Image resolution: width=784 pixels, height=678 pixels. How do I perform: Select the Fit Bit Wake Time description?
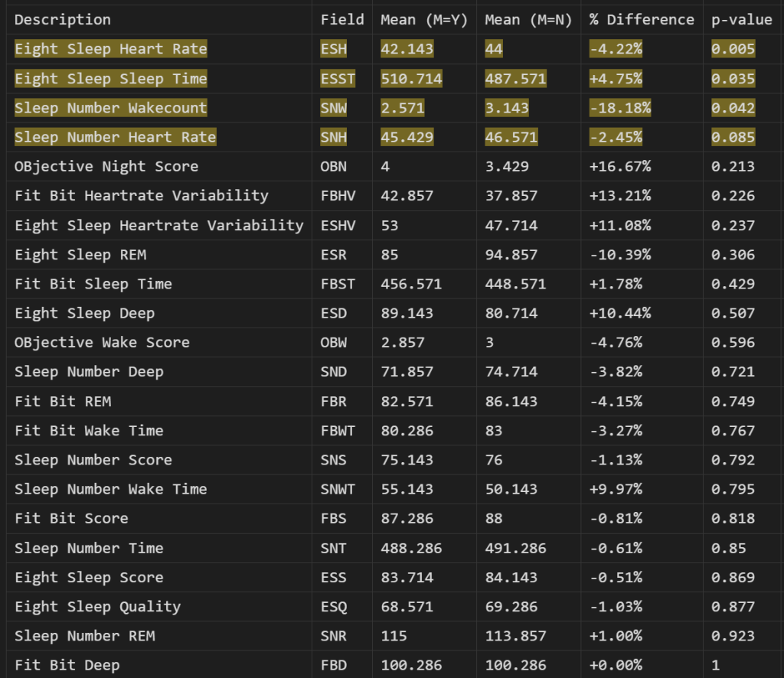click(x=89, y=431)
